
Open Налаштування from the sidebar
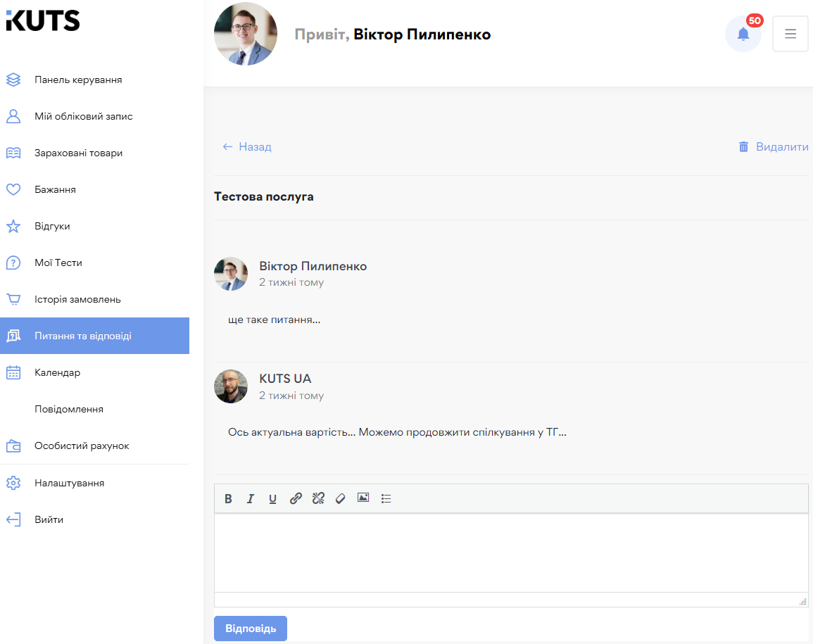coord(68,483)
